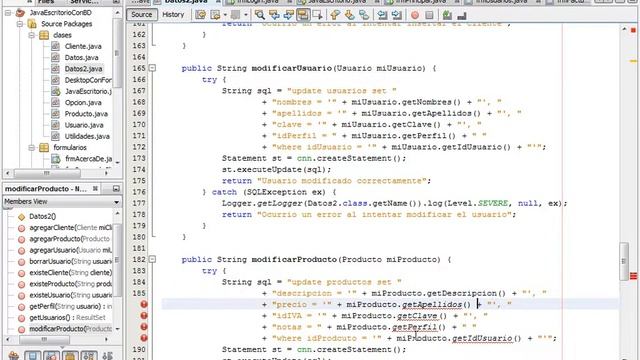
Task: Stop macro recording square icon
Action: point(429,15)
